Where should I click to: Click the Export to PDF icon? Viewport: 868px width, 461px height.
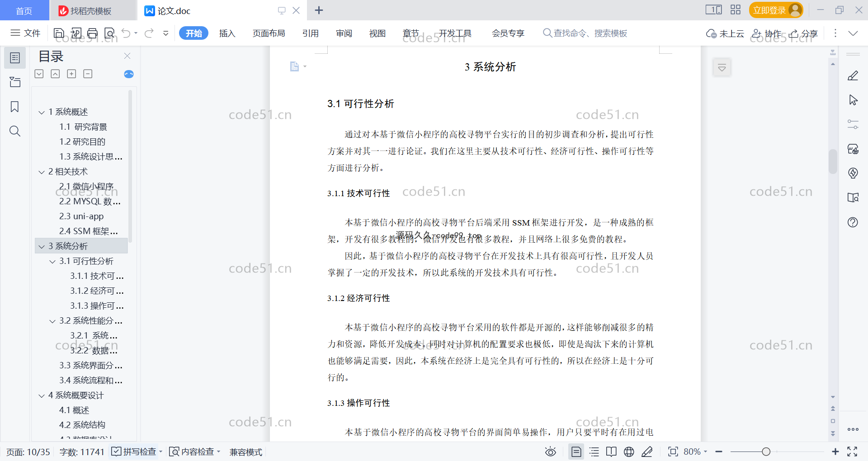tap(76, 33)
